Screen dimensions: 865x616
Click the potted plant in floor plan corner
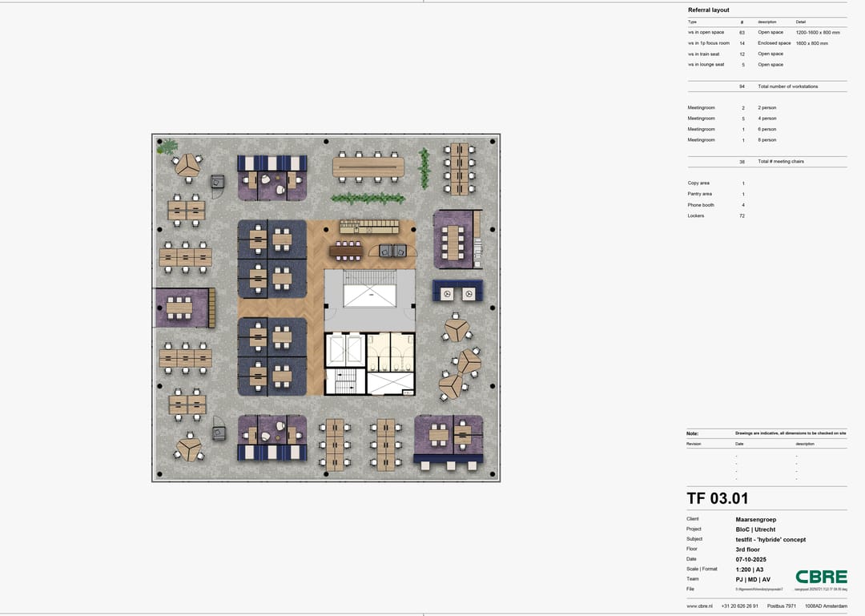coord(167,147)
